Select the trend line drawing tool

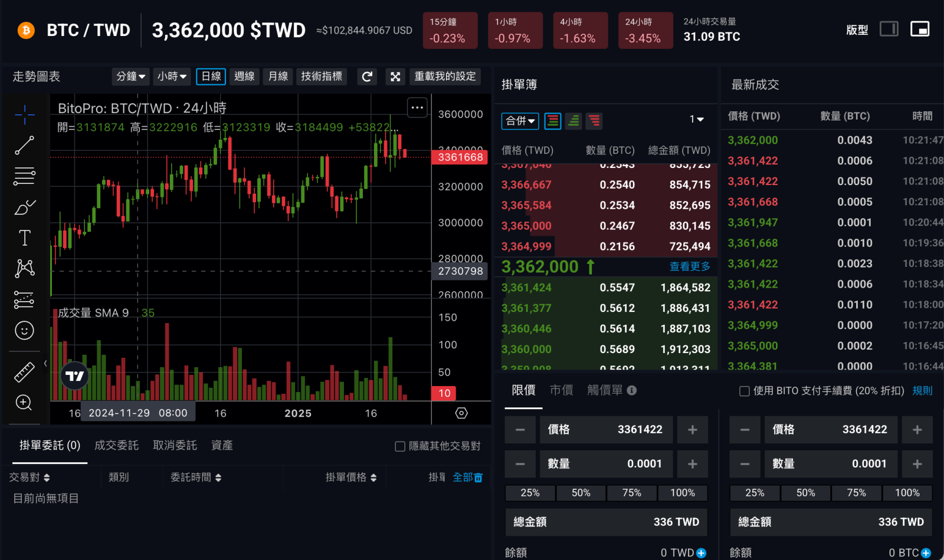(24, 145)
